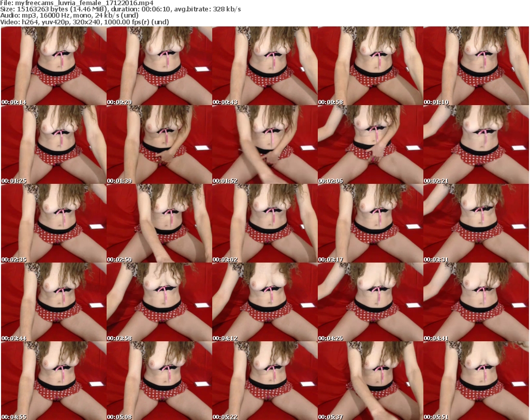Click the frame at 00:00:58
530x420 pixels.
pyautogui.click(x=370, y=66)
